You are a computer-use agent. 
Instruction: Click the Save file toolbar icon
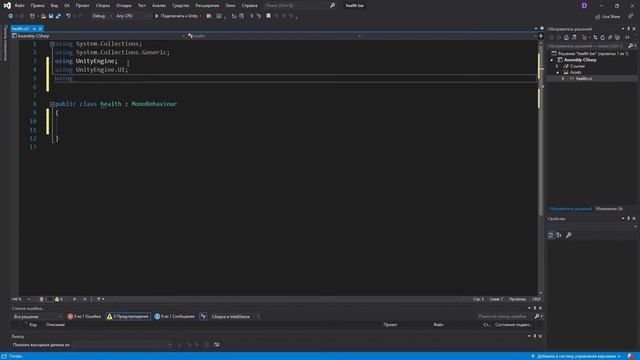tap(51, 16)
